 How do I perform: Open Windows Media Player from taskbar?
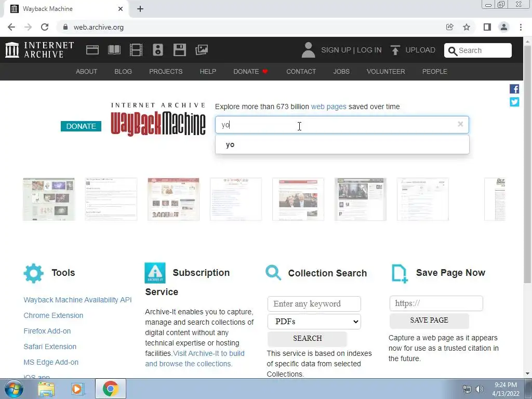[77, 389]
